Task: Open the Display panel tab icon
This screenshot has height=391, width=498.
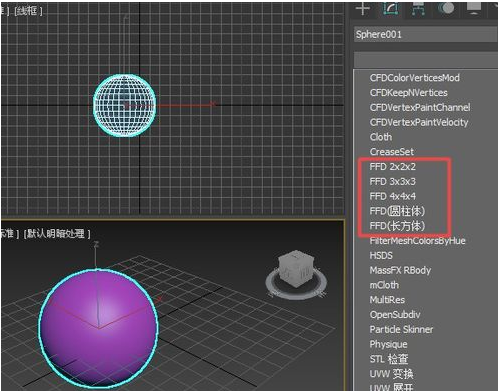Action: (474, 8)
